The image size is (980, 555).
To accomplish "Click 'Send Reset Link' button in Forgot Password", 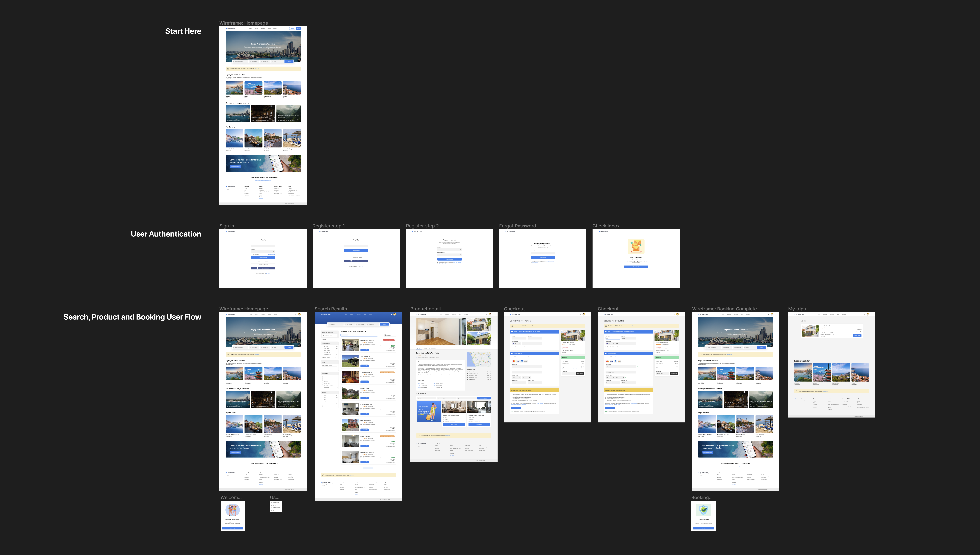I will [543, 258].
